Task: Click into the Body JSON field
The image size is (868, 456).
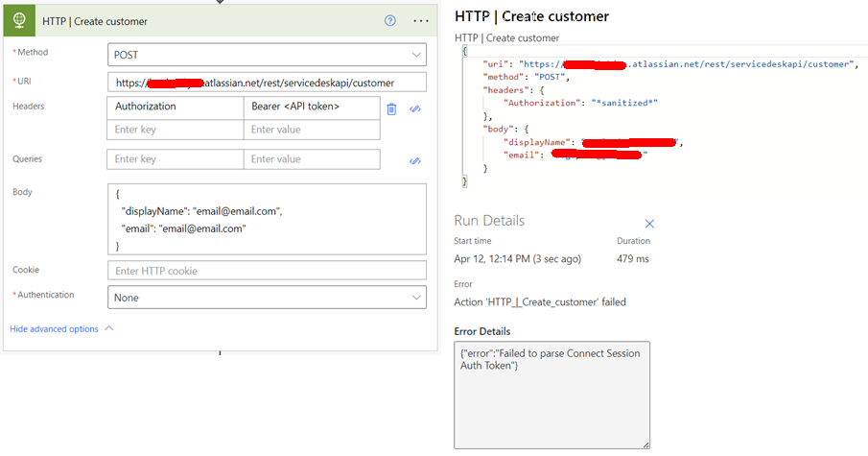Action: tap(267, 219)
